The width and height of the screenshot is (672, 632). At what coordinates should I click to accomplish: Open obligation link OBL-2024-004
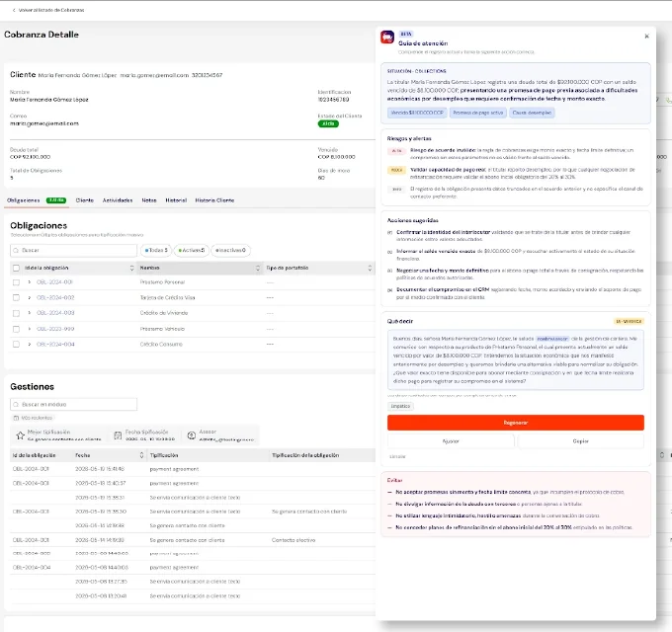tap(55, 345)
